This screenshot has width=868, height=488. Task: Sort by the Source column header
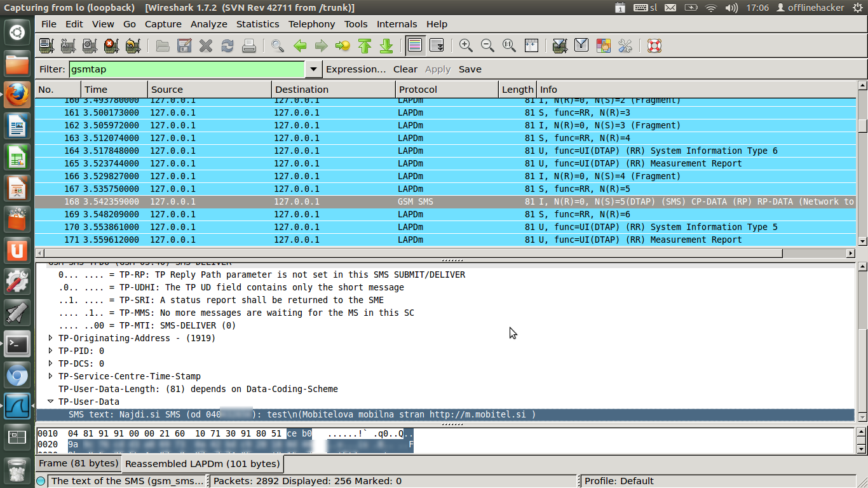pyautogui.click(x=210, y=90)
